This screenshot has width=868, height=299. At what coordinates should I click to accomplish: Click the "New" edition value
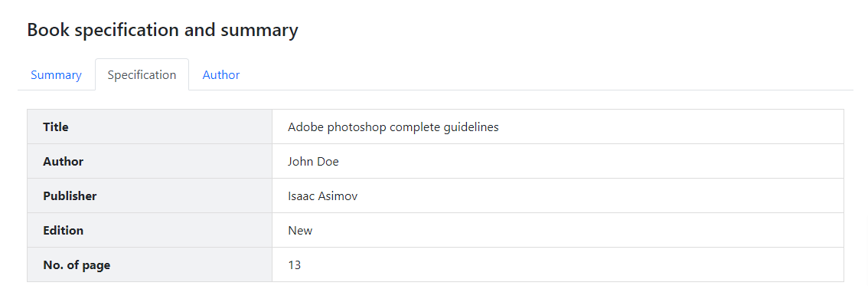pos(300,230)
